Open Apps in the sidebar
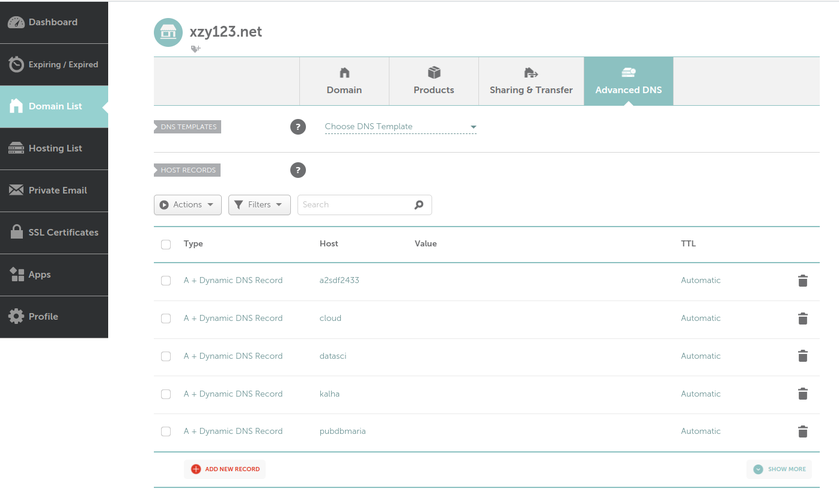The width and height of the screenshot is (839, 497). pyautogui.click(x=54, y=274)
